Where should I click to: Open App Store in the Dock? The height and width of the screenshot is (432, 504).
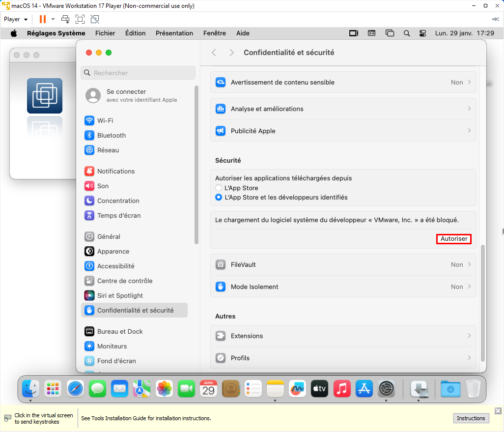[364, 389]
